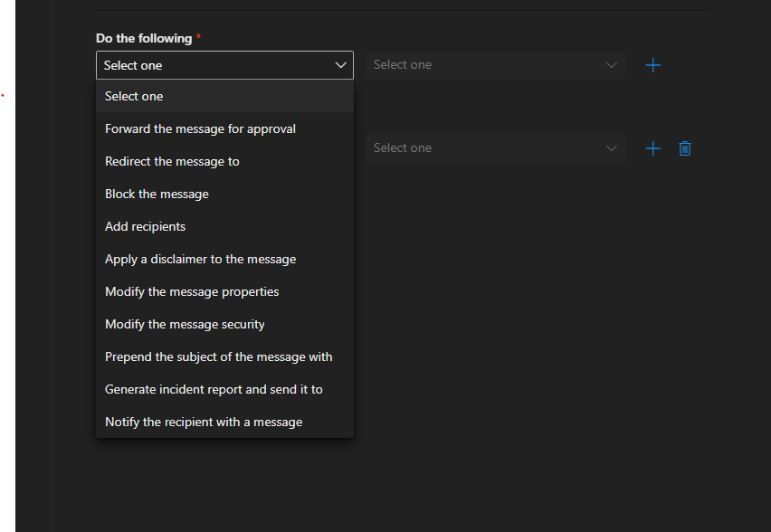Choose 'Prepend the subject of the message with'
Image resolution: width=771 pixels, height=532 pixels.
[x=219, y=357]
